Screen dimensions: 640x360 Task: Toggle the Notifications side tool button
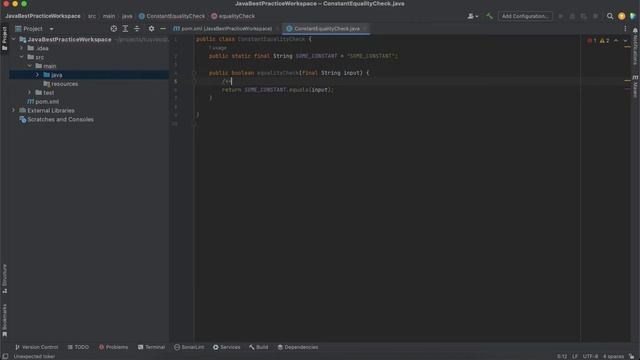pos(635,47)
